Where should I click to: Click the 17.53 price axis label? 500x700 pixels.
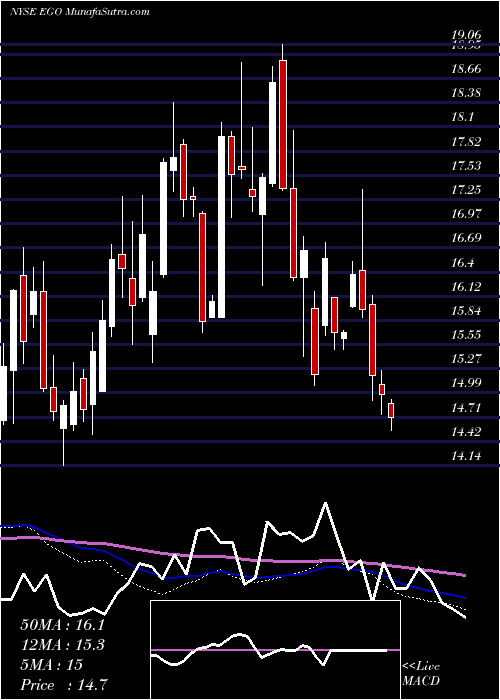[467, 166]
